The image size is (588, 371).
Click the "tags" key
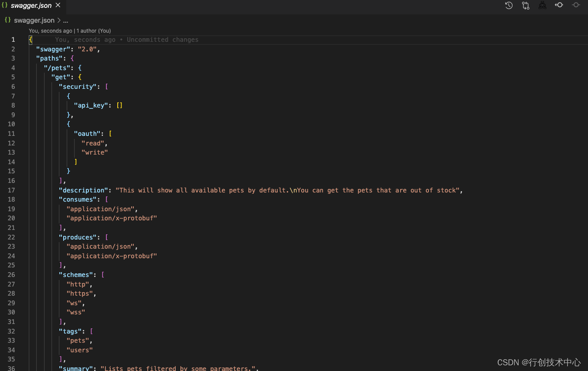tap(70, 331)
